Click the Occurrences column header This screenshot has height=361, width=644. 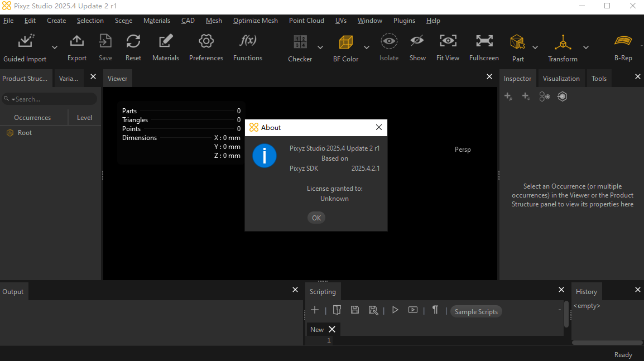tap(32, 118)
